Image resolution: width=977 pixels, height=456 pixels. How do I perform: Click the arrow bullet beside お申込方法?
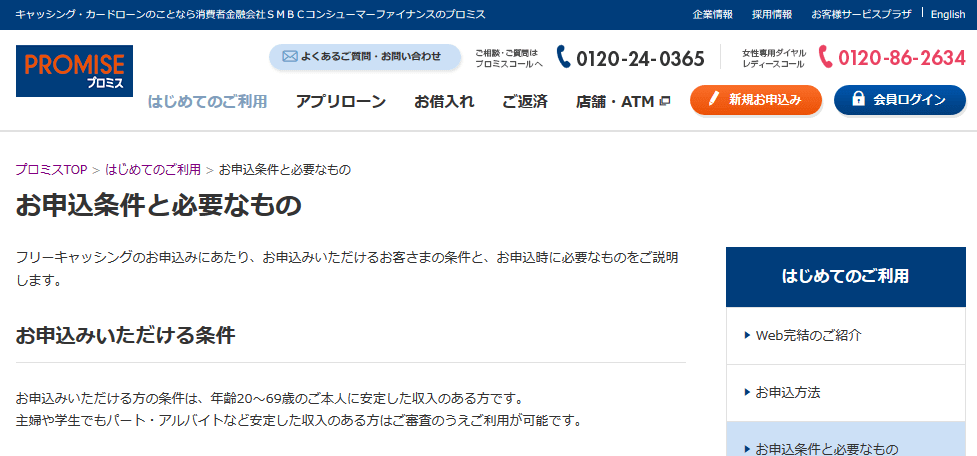[748, 392]
